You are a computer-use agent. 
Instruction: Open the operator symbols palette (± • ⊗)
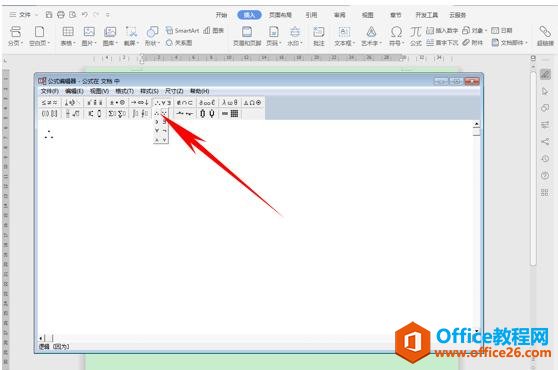point(117,102)
